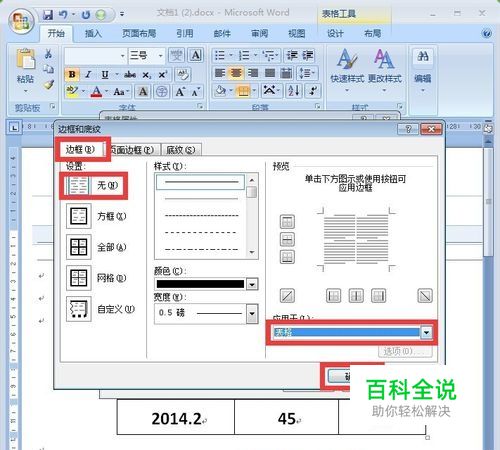Screen dimensions: 500x450
Task: Apply strikethrough (abe) formatting
Action: pyautogui.click(x=130, y=75)
